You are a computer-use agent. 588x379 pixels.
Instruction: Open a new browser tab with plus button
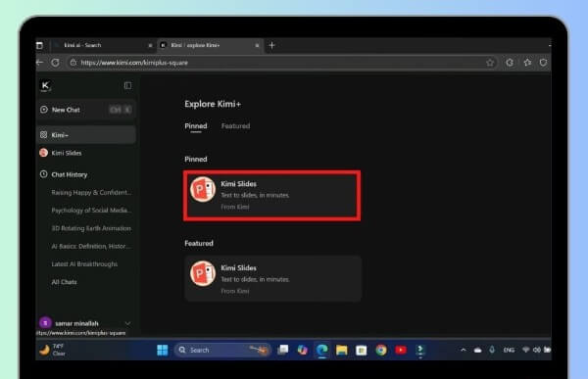pyautogui.click(x=271, y=45)
